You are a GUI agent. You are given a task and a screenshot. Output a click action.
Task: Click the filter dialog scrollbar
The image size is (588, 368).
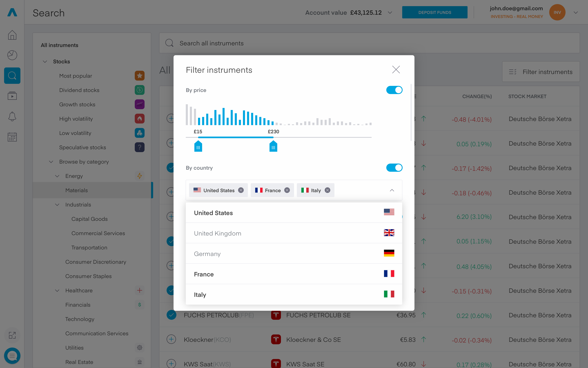[411, 112]
